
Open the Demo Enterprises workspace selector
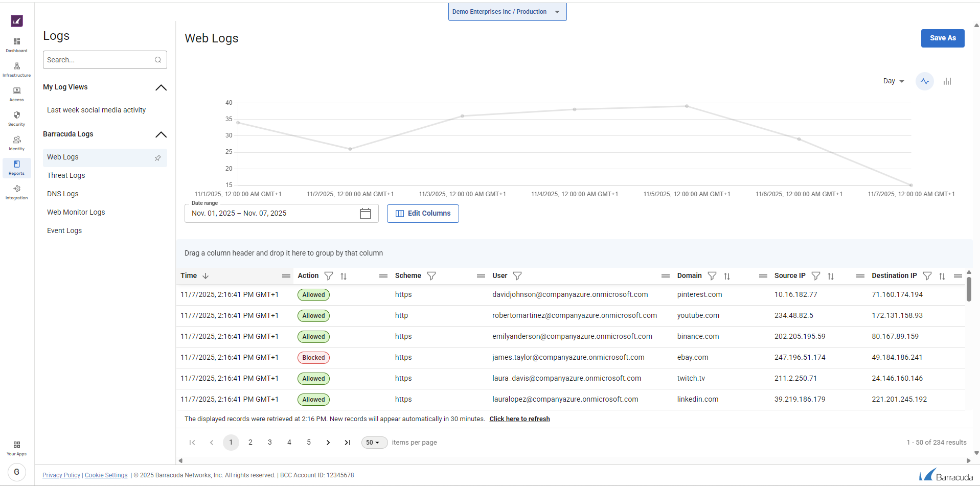[507, 12]
